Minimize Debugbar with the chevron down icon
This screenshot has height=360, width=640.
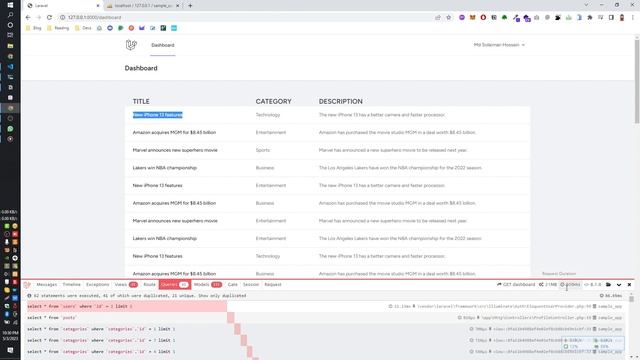[619, 284]
